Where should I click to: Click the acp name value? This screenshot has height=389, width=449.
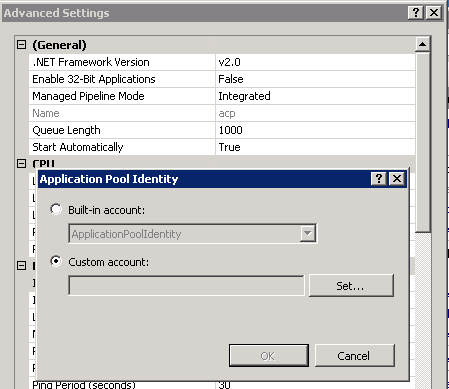coord(315,113)
